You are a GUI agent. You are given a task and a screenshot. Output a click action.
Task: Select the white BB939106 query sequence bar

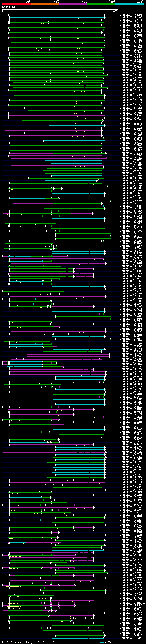click(x=60, y=10)
